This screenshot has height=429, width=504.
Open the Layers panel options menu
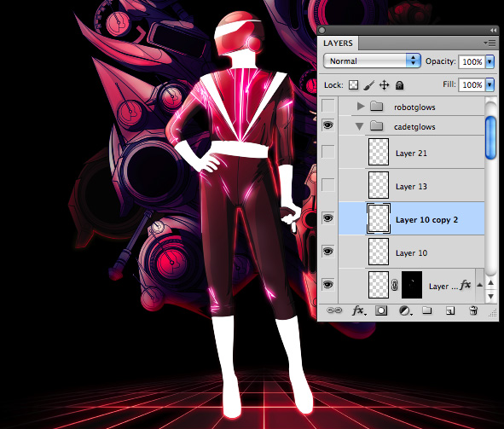490,43
